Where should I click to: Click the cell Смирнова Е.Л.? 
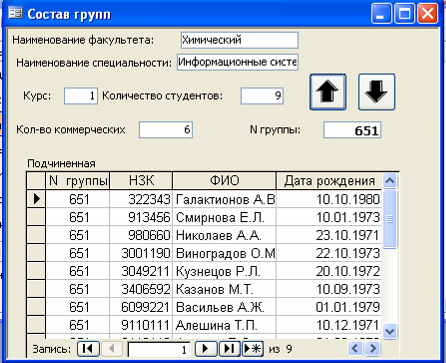click(224, 217)
